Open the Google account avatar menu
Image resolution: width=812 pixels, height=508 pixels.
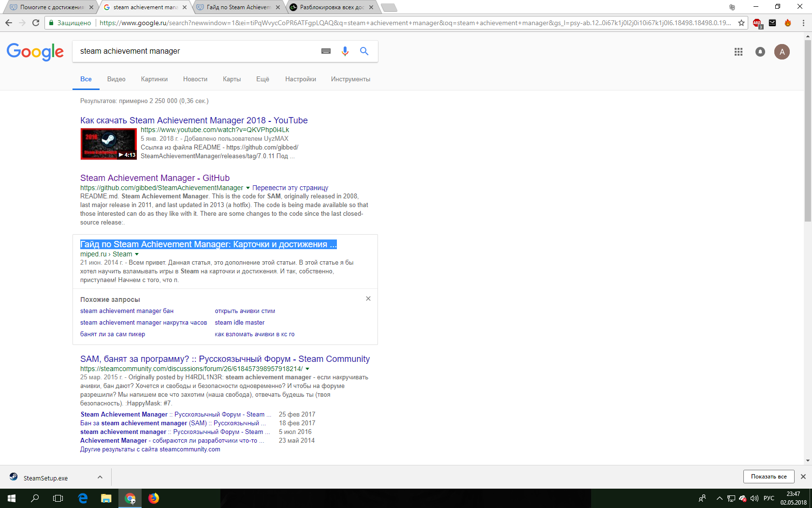tap(782, 52)
